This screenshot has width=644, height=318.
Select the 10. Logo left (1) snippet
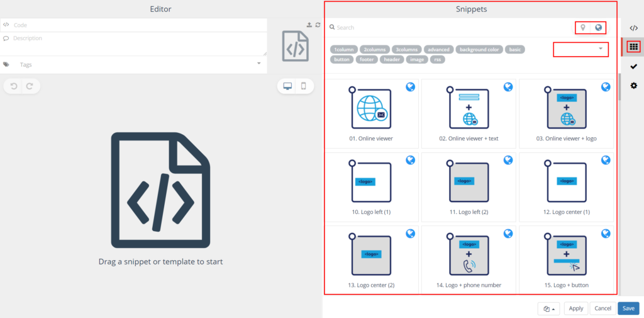371,187
